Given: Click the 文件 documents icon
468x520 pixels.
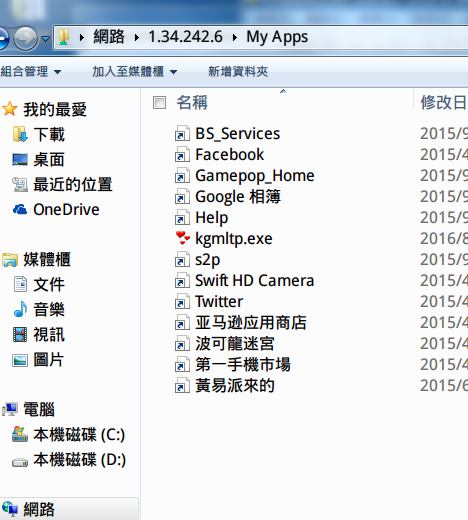Looking at the screenshot, I should click(x=20, y=284).
